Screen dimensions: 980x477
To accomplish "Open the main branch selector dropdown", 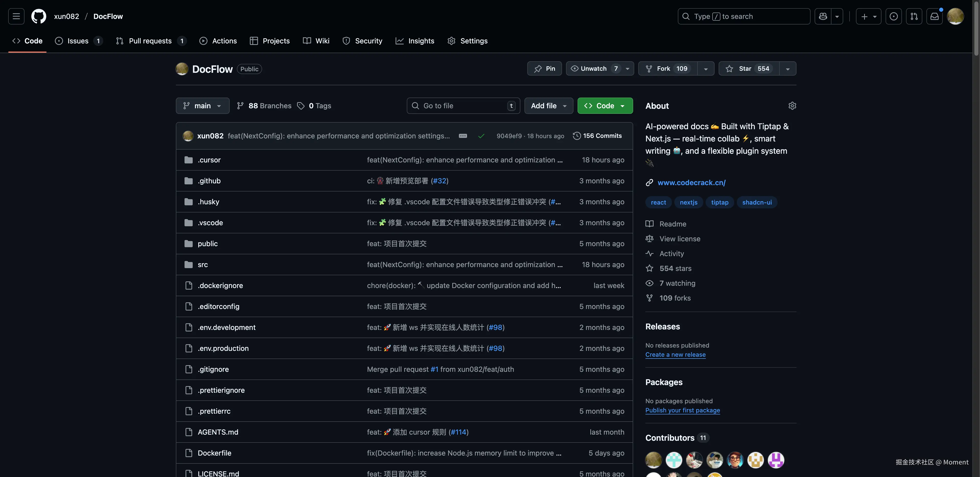I will 202,106.
